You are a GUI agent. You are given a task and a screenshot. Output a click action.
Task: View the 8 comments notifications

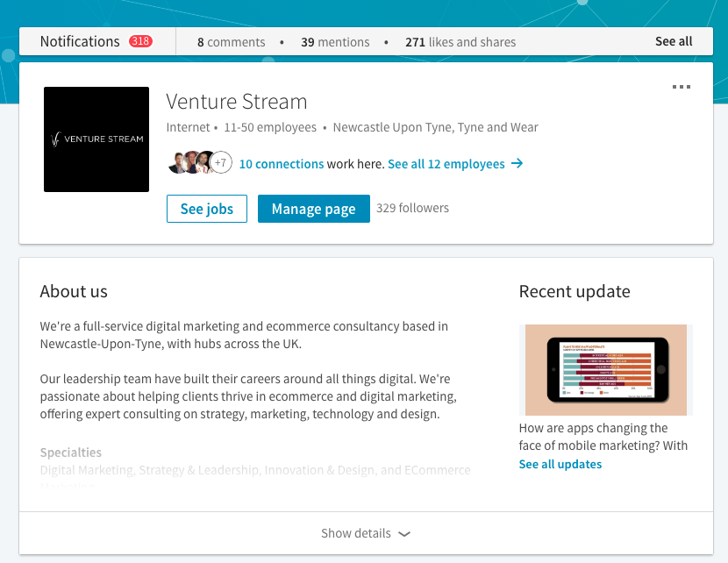(232, 42)
